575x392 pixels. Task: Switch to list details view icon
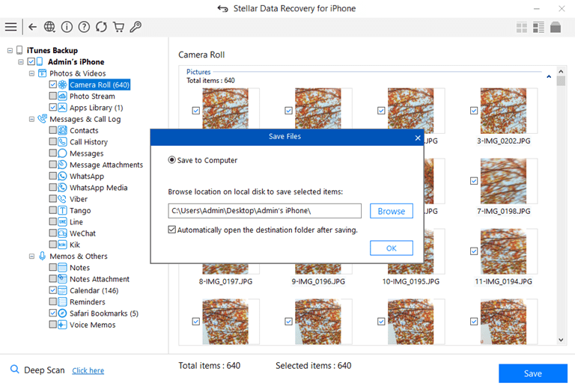[x=538, y=28]
